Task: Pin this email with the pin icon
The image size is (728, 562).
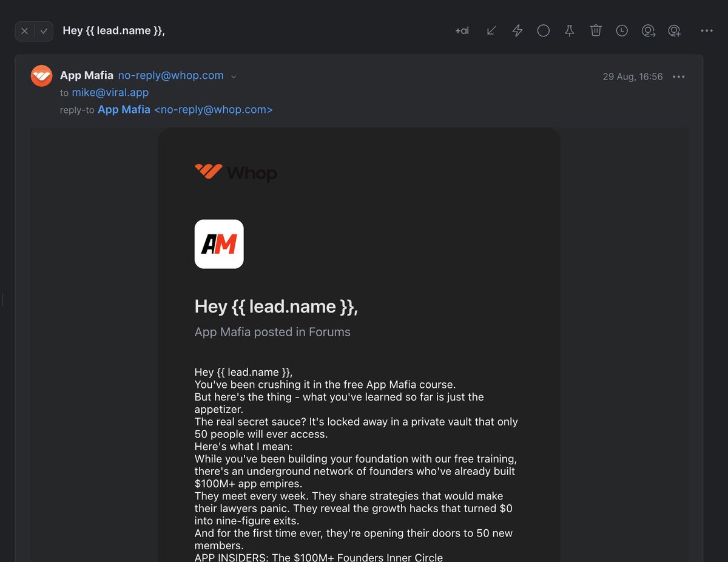Action: [570, 30]
